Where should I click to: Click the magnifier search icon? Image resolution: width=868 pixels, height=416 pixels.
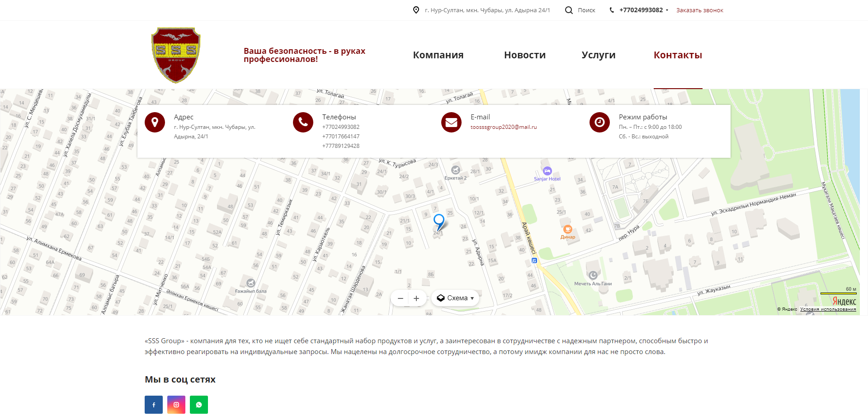click(569, 10)
